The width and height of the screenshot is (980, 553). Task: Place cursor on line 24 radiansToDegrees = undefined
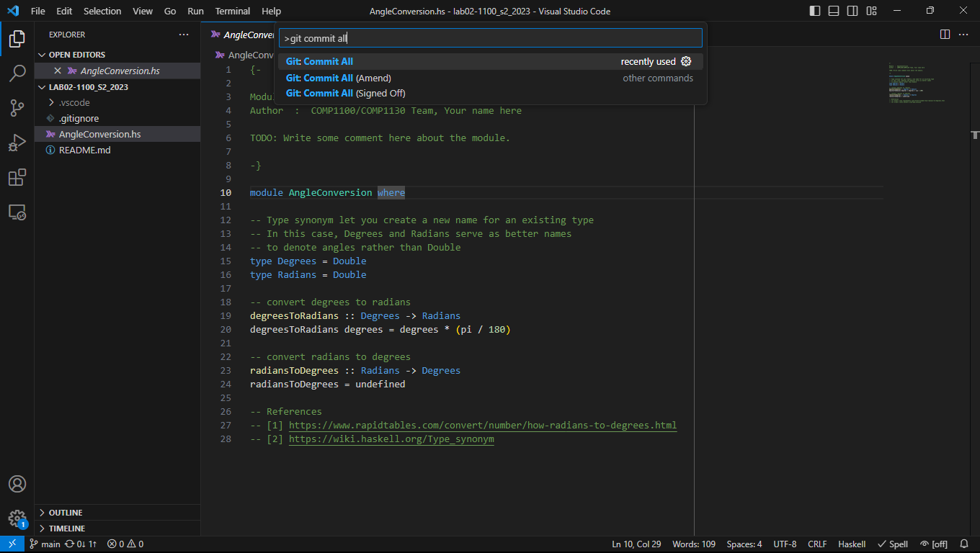point(327,385)
